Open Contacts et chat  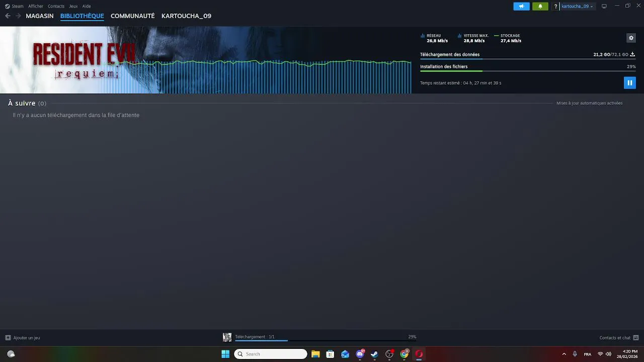(615, 338)
